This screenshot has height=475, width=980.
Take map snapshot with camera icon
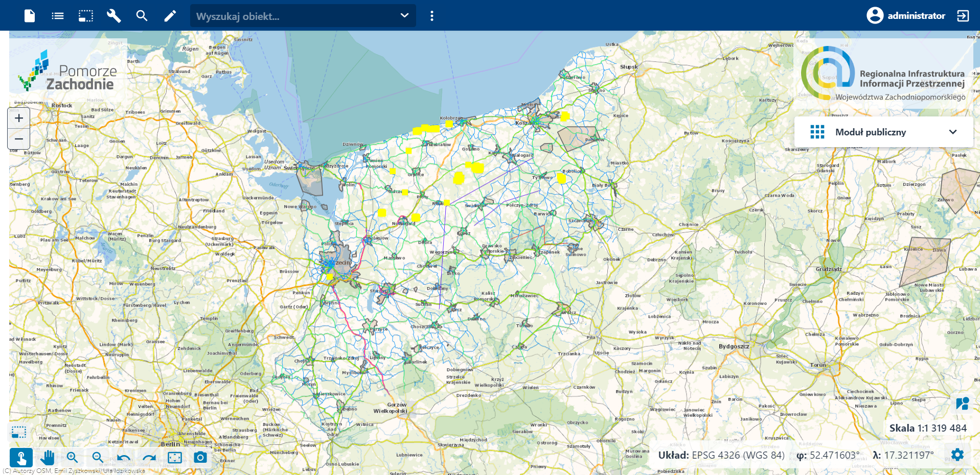click(x=200, y=457)
